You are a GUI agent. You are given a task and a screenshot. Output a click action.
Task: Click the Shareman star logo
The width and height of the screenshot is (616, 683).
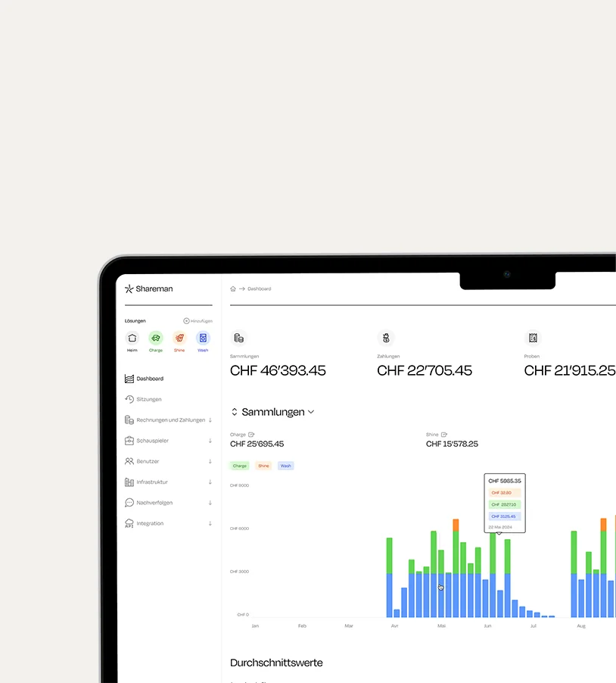129,288
